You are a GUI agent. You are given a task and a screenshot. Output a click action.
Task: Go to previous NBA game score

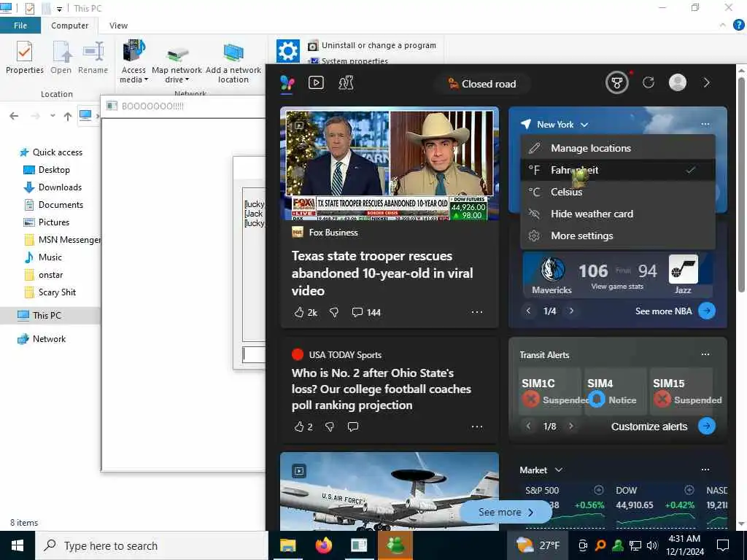click(528, 311)
